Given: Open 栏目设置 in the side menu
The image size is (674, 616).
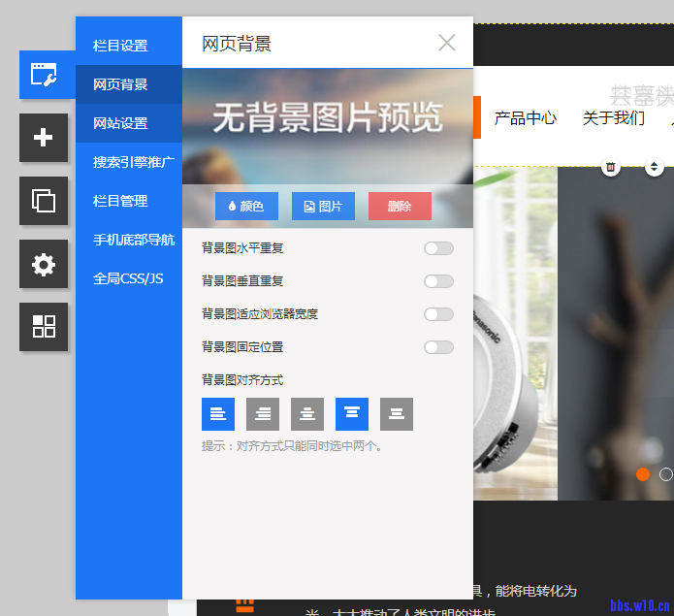Looking at the screenshot, I should pos(120,46).
